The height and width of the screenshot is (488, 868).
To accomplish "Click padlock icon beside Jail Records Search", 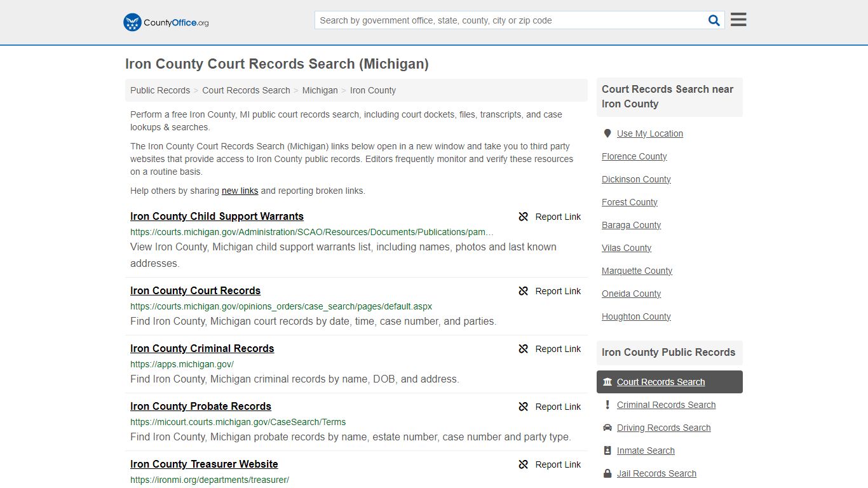I will coord(607,473).
